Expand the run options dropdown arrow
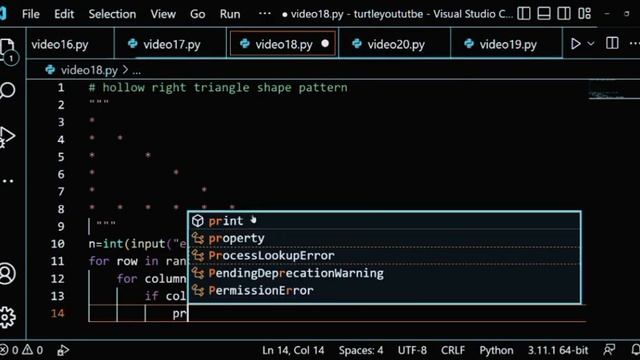The width and height of the screenshot is (640, 360). (x=591, y=44)
